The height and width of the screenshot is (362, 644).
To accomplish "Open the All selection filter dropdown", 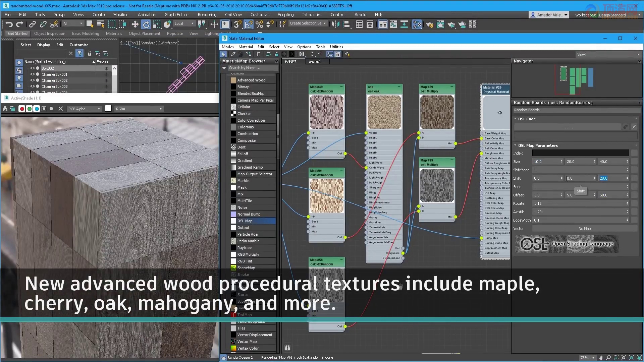I will click(73, 23).
